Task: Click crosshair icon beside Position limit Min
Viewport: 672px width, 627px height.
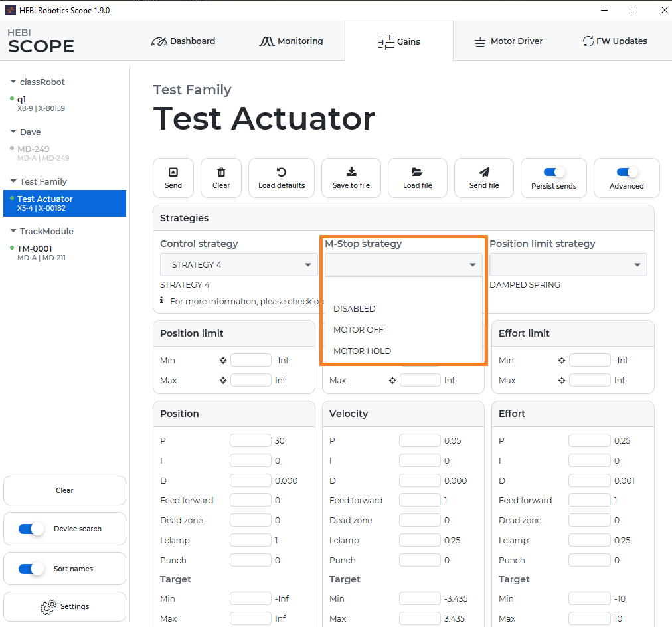Action: pyautogui.click(x=223, y=361)
